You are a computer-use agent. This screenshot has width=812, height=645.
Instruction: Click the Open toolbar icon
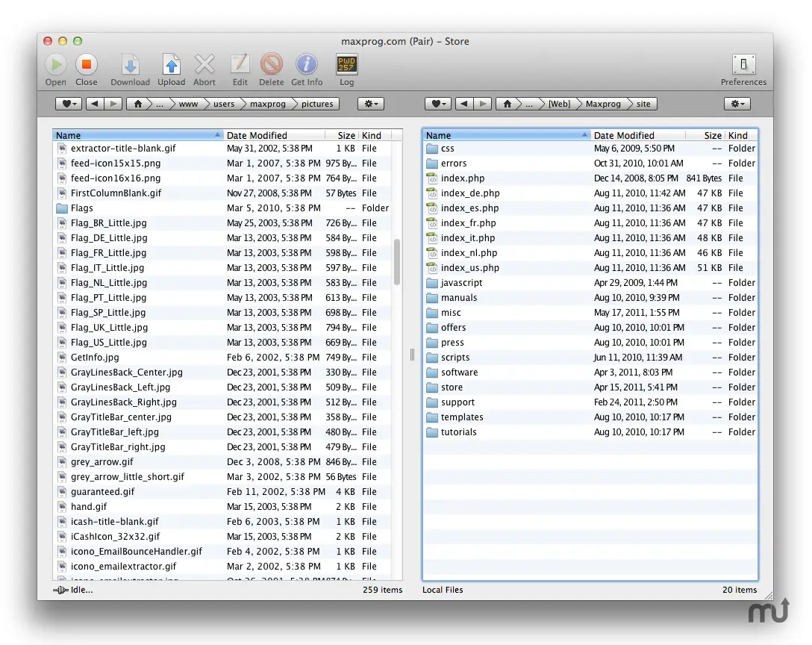pyautogui.click(x=55, y=65)
